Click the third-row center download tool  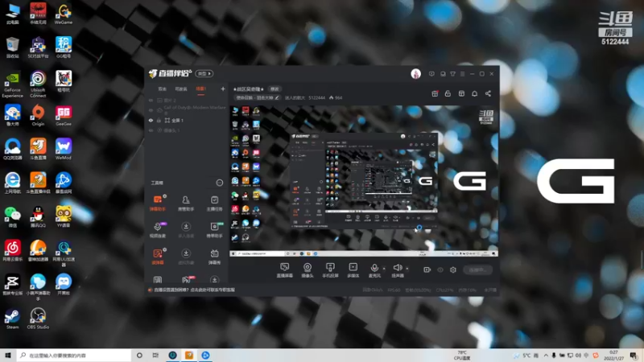coord(186,257)
